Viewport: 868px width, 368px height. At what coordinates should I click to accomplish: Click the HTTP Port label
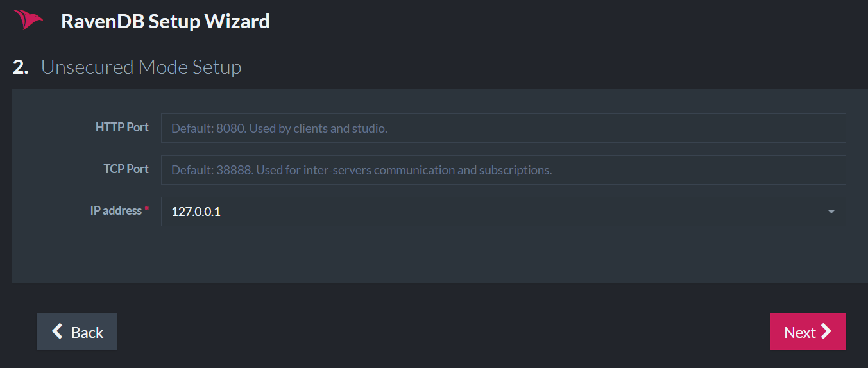(122, 127)
